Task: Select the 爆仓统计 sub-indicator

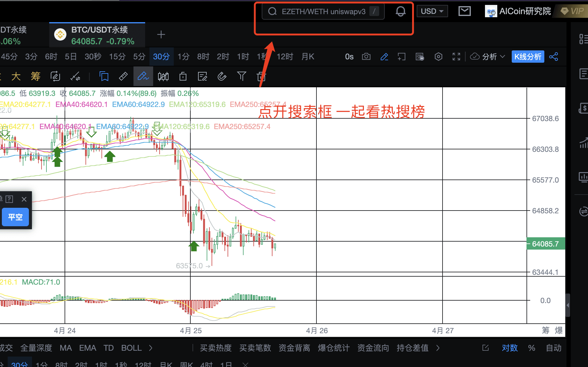Action: (334, 348)
